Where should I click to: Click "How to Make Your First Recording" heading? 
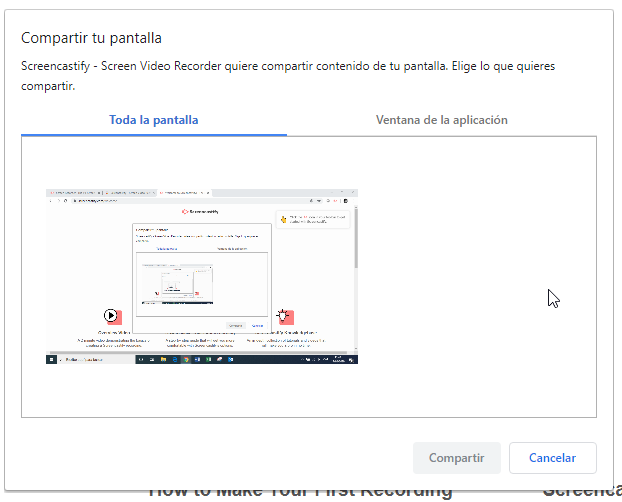pos(300,491)
